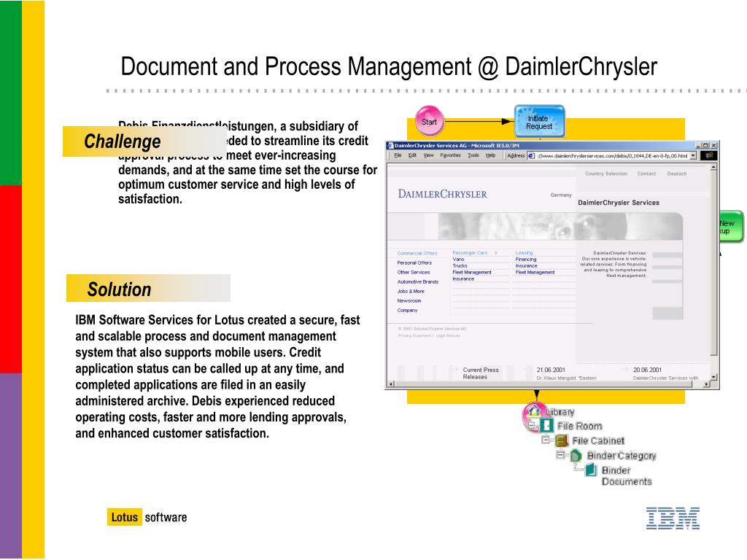Select the File Room tree label

tap(580, 426)
